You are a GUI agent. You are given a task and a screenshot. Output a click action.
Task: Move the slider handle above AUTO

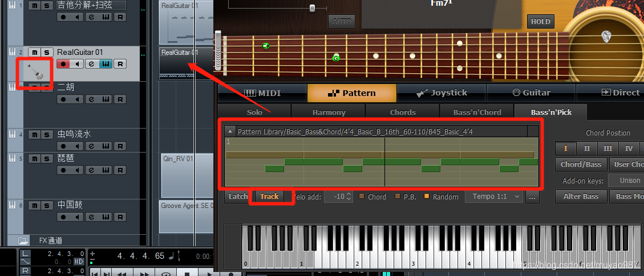click(313, 8)
